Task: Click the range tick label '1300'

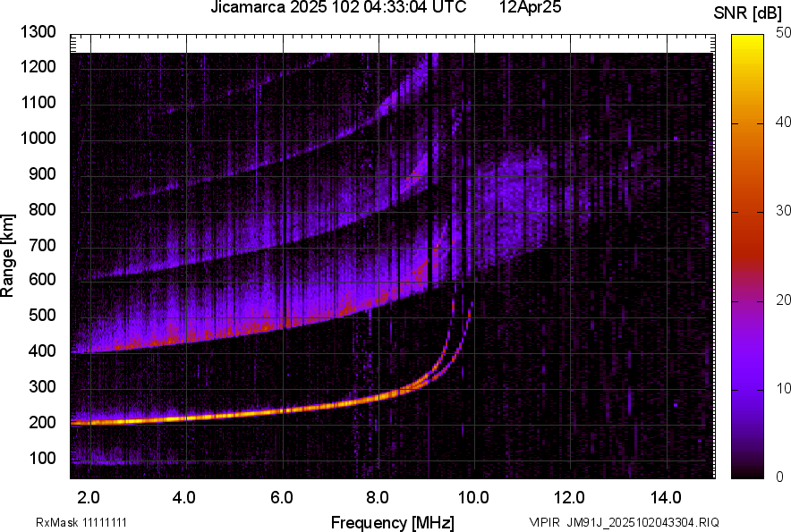Action: [x=38, y=32]
